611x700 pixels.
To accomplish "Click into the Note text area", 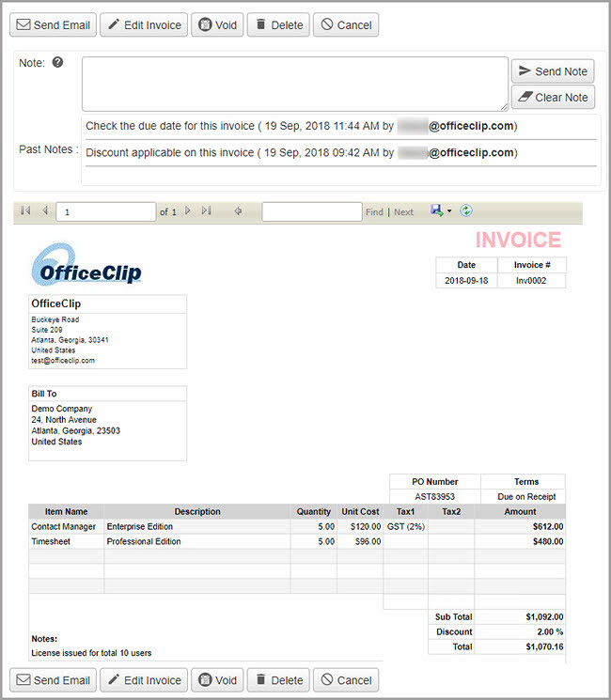I will 294,84.
